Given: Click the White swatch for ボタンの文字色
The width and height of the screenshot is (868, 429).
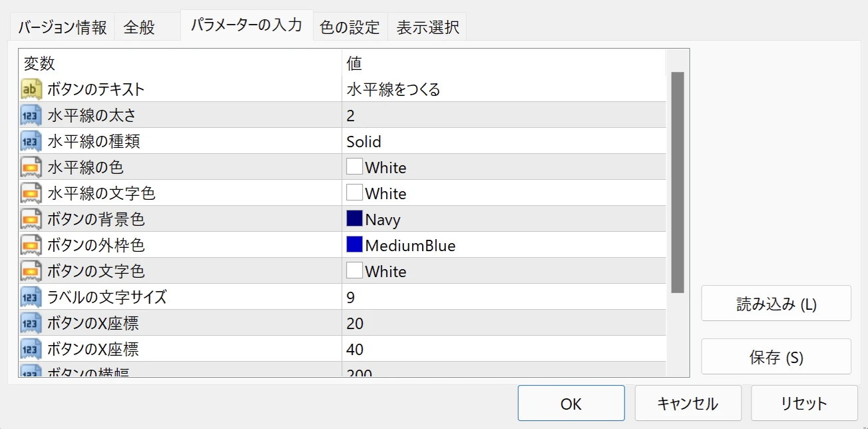Looking at the screenshot, I should [354, 271].
